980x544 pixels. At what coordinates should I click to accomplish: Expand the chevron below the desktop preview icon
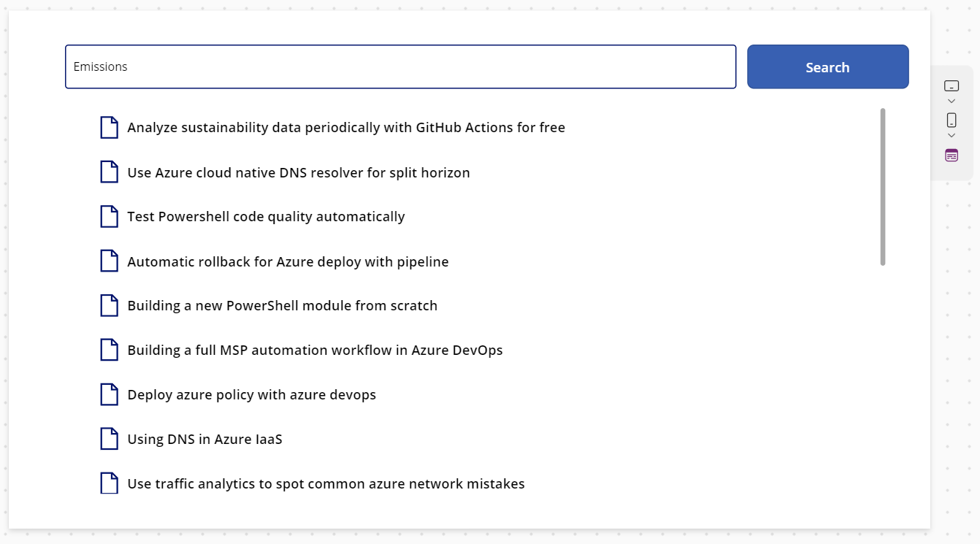click(x=952, y=101)
